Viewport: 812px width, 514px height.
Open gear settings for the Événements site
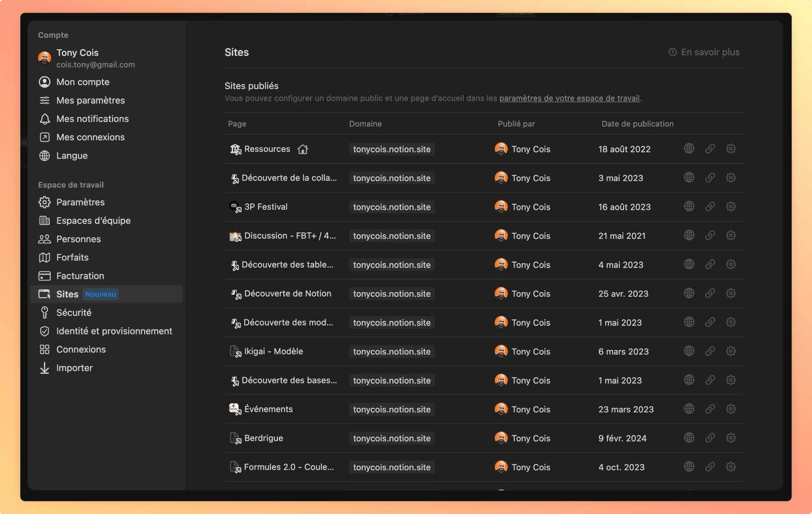click(731, 409)
